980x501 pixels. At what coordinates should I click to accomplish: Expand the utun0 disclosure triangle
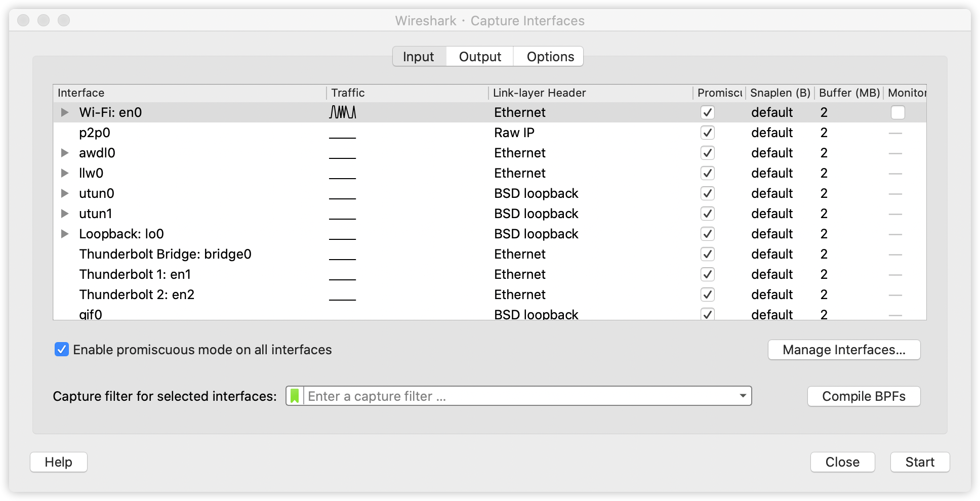pos(65,193)
